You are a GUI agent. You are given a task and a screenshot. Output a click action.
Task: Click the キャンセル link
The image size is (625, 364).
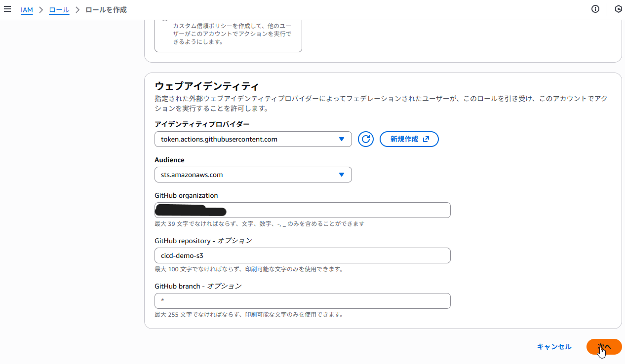coord(554,347)
